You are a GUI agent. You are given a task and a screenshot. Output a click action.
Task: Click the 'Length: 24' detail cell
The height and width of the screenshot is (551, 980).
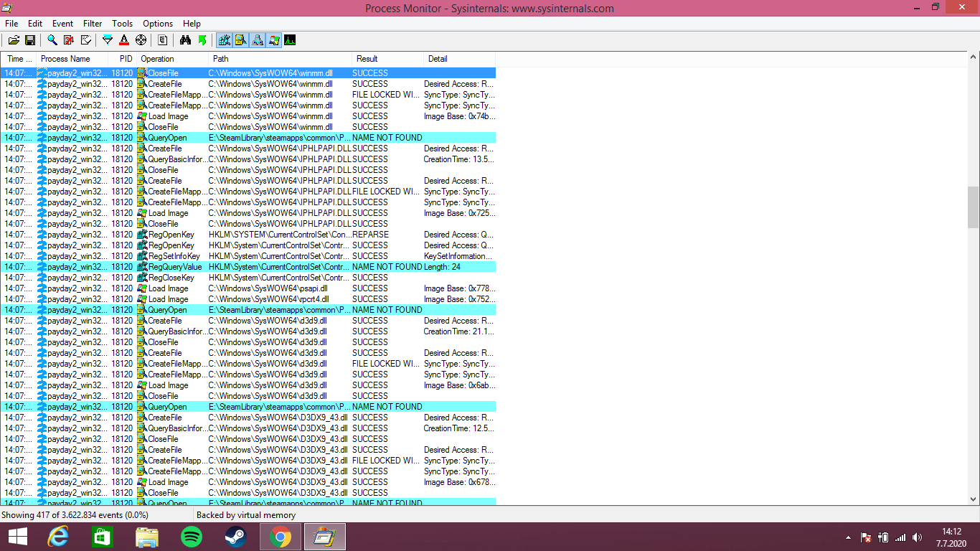click(x=442, y=267)
